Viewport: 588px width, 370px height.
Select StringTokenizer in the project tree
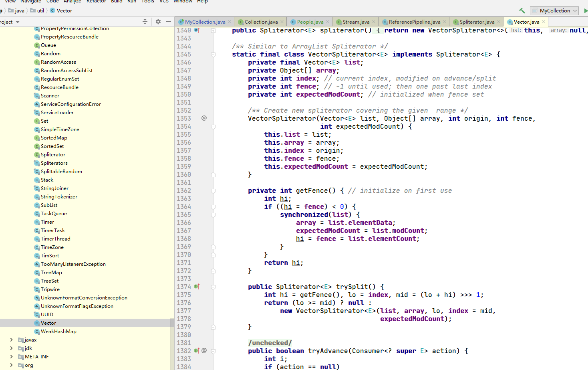coord(59,197)
